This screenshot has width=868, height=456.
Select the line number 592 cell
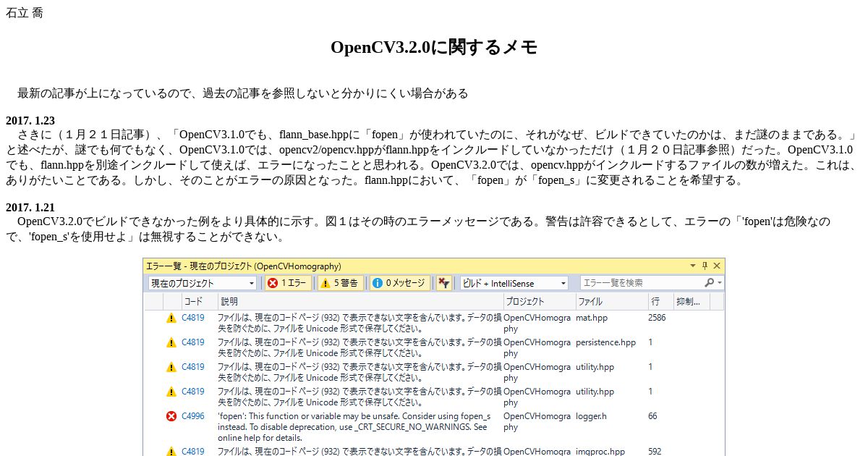click(x=655, y=451)
